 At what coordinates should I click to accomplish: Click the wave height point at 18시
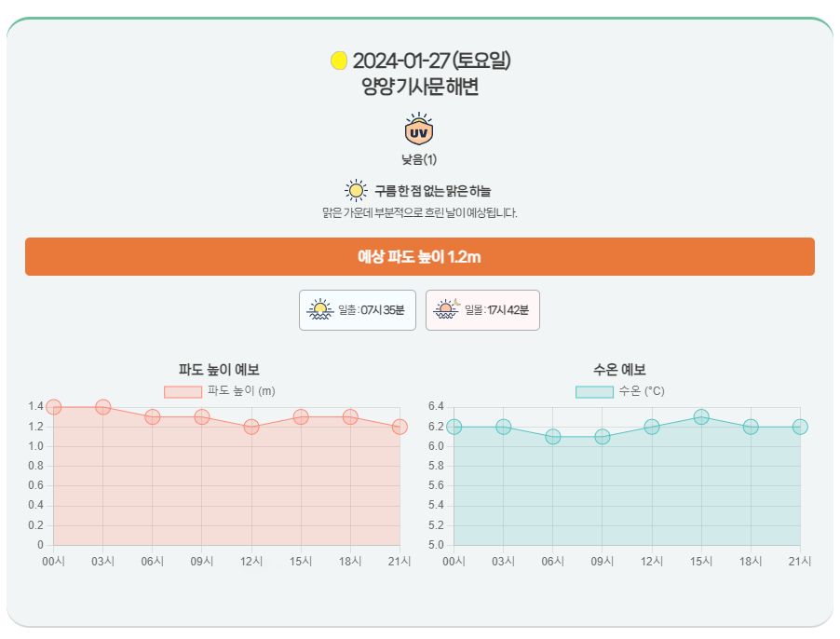pyautogui.click(x=350, y=416)
